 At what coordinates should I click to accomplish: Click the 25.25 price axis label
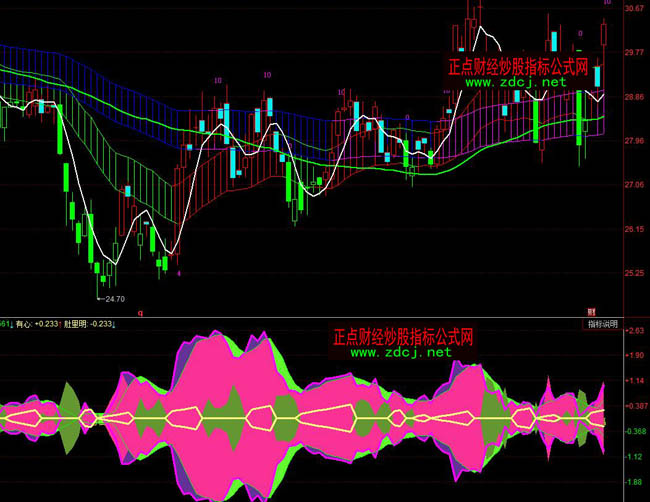[x=633, y=273]
